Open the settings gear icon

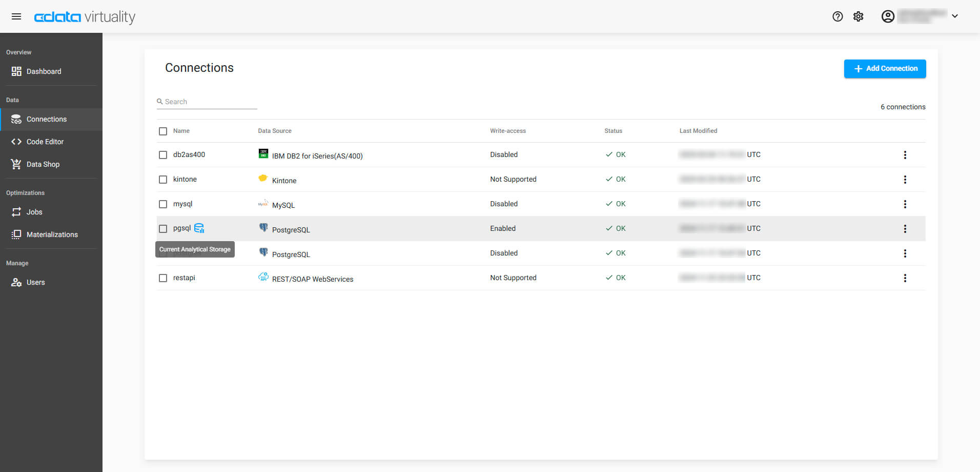pyautogui.click(x=859, y=16)
